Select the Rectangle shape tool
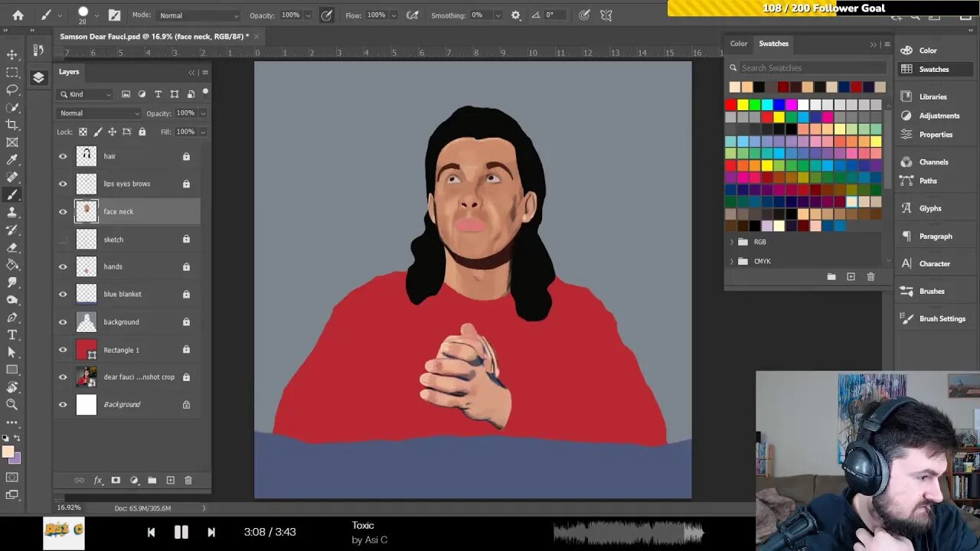 pos(12,370)
